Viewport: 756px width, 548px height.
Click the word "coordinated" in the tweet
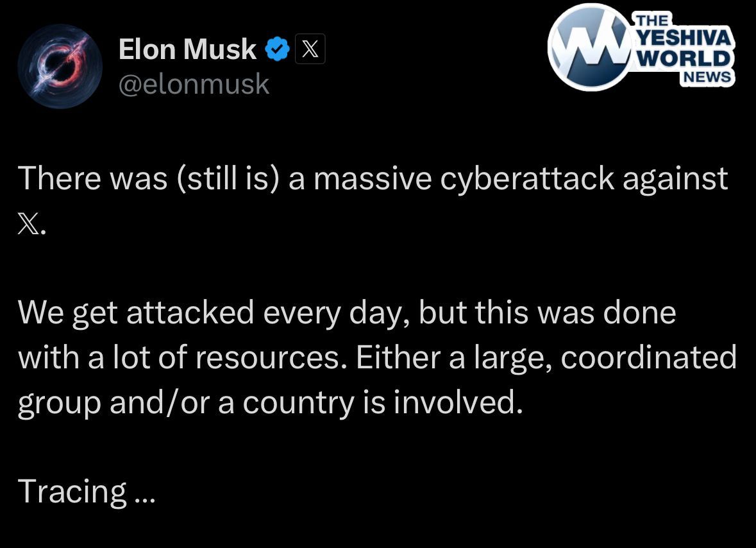(648, 357)
